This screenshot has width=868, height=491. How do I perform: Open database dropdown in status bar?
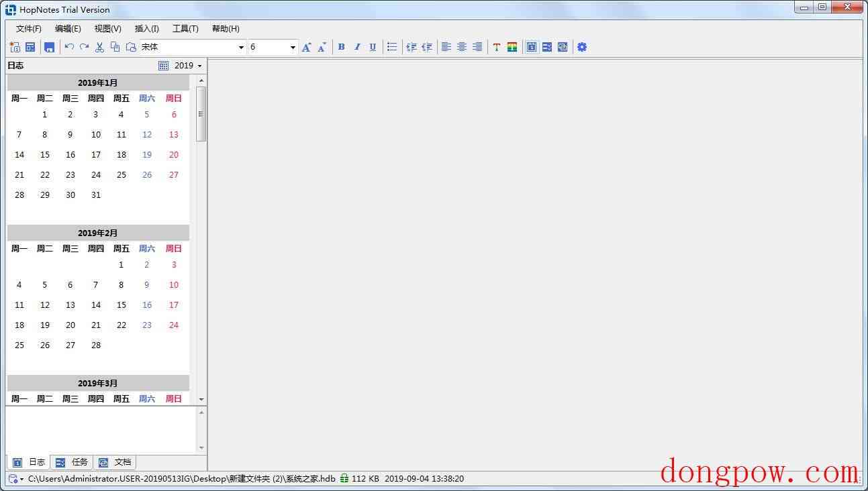pyautogui.click(x=16, y=479)
